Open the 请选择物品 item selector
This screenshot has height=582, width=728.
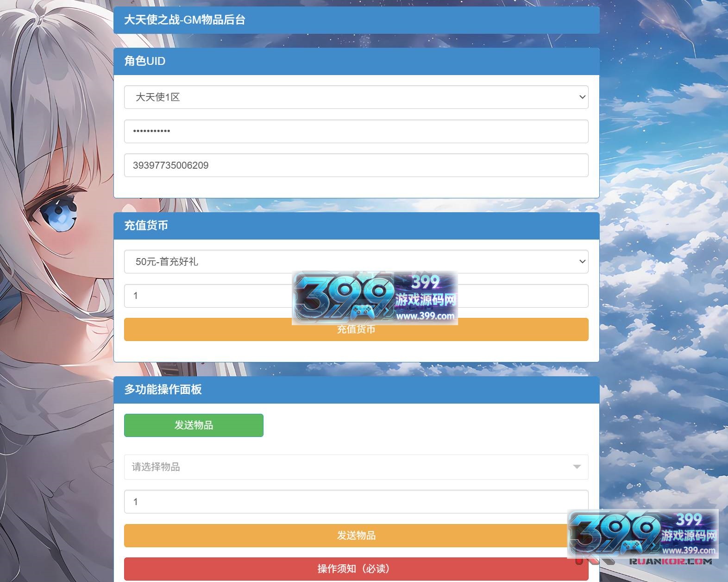pos(356,467)
